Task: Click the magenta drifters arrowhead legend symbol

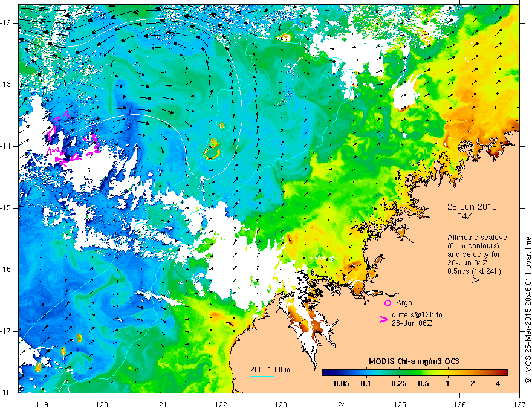Action: [384, 319]
